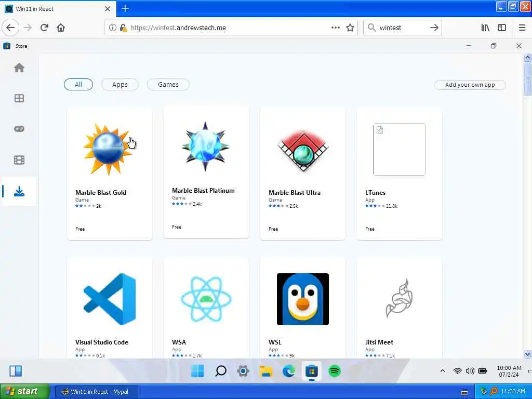Click the XP start button
This screenshot has width=532, height=399.
(x=25, y=391)
